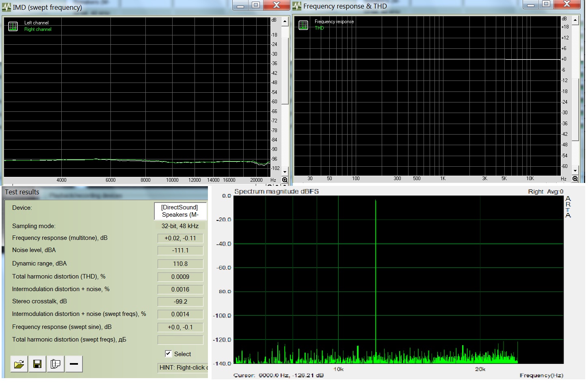Minimize the IMD (swept frequency) window
Viewport: 588px width, 383px height.
coord(240,5)
